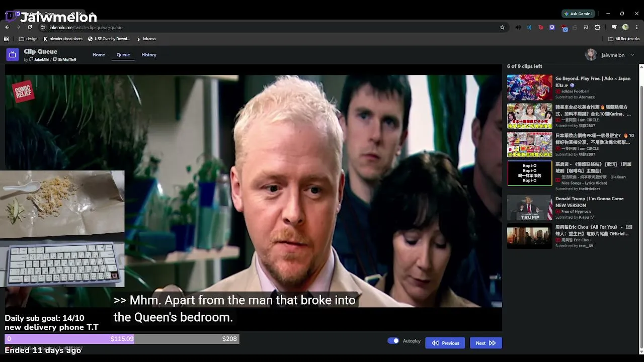Restore down the browser window
Image resolution: width=644 pixels, height=362 pixels.
point(622,14)
